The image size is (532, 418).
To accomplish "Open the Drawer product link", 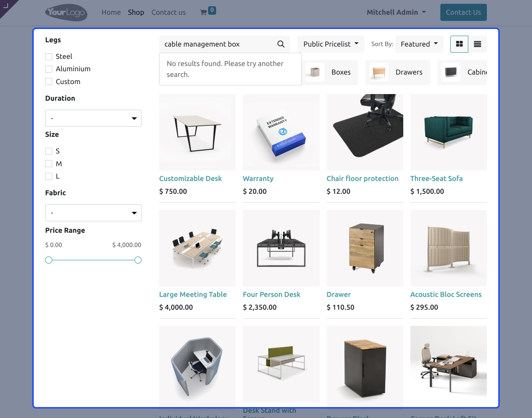I will pyautogui.click(x=339, y=294).
